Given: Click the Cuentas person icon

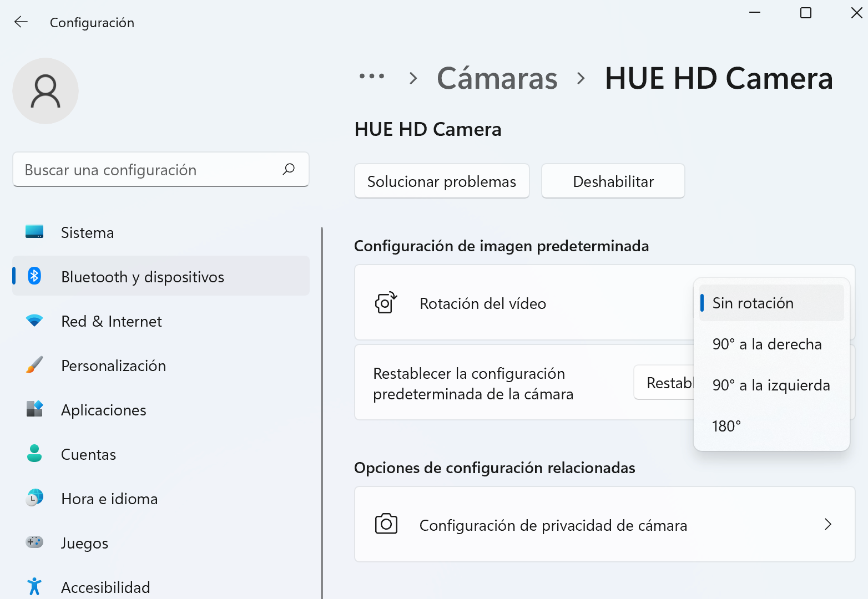Looking at the screenshot, I should click(34, 453).
